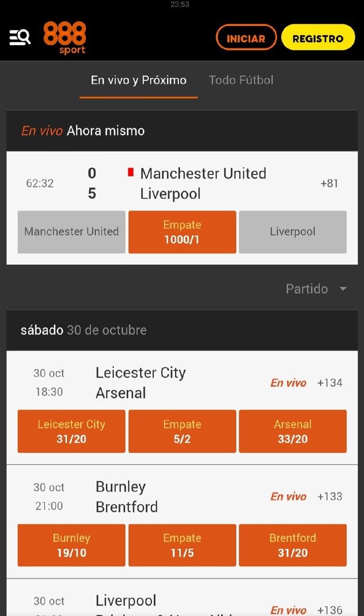Switch to En vivo y Próximo tab

click(x=138, y=80)
